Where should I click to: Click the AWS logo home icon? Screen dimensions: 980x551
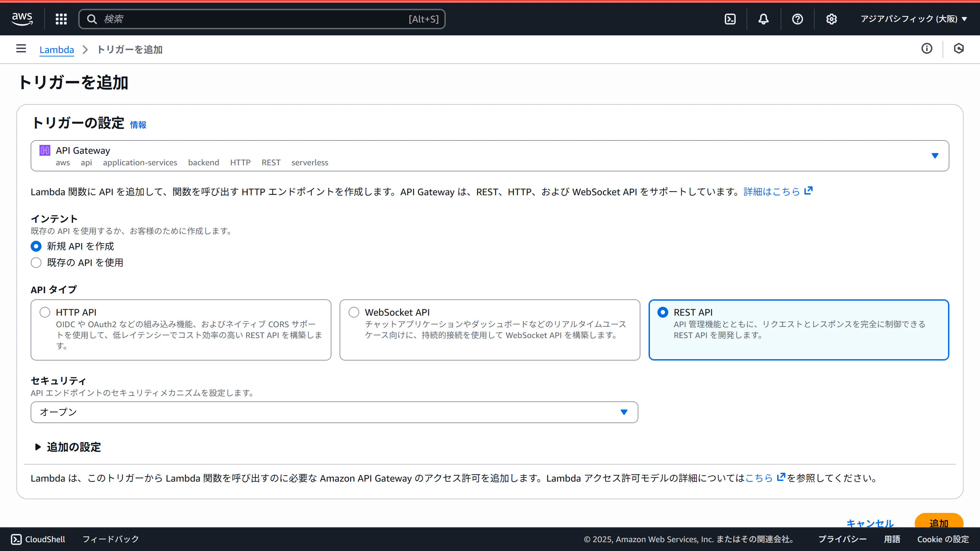[x=22, y=19]
